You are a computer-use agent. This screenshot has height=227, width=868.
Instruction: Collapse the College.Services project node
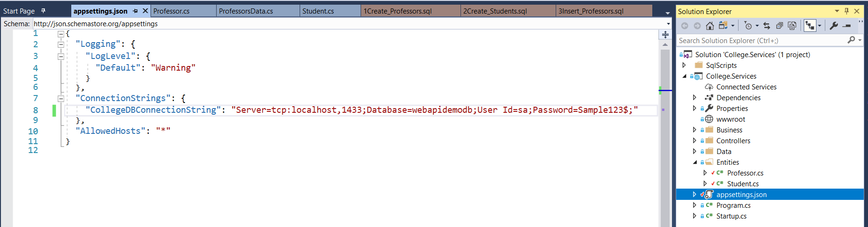pyautogui.click(x=684, y=76)
